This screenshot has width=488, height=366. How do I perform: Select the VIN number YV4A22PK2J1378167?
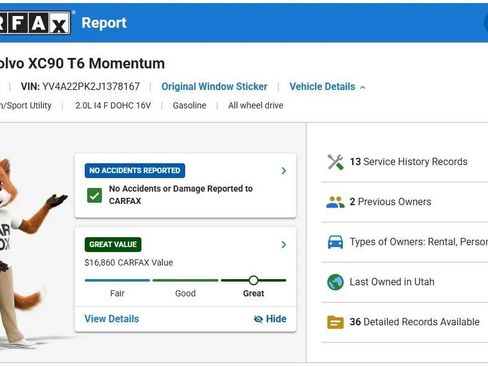tap(91, 87)
